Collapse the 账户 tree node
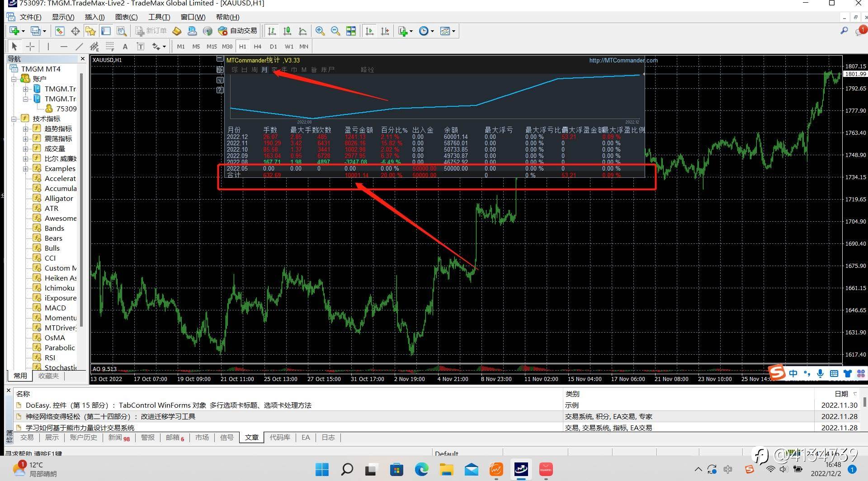Image resolution: width=868 pixels, height=481 pixels. pos(14,79)
